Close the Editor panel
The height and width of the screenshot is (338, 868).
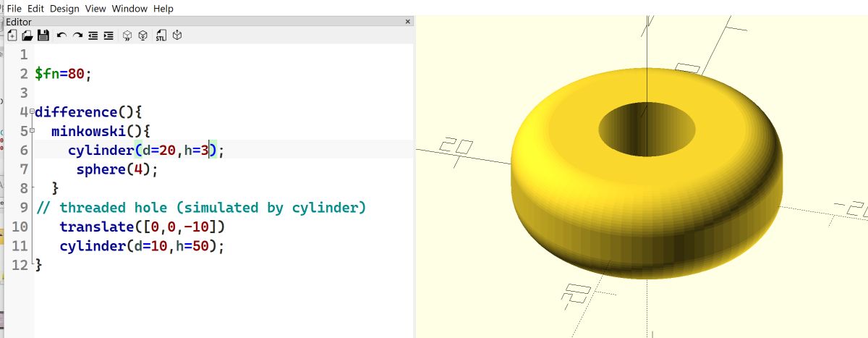(408, 22)
